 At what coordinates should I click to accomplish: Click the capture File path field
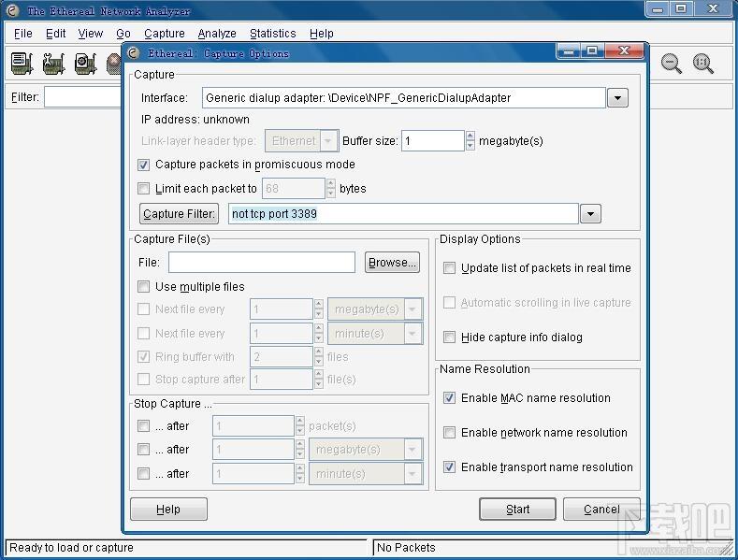pyautogui.click(x=262, y=262)
